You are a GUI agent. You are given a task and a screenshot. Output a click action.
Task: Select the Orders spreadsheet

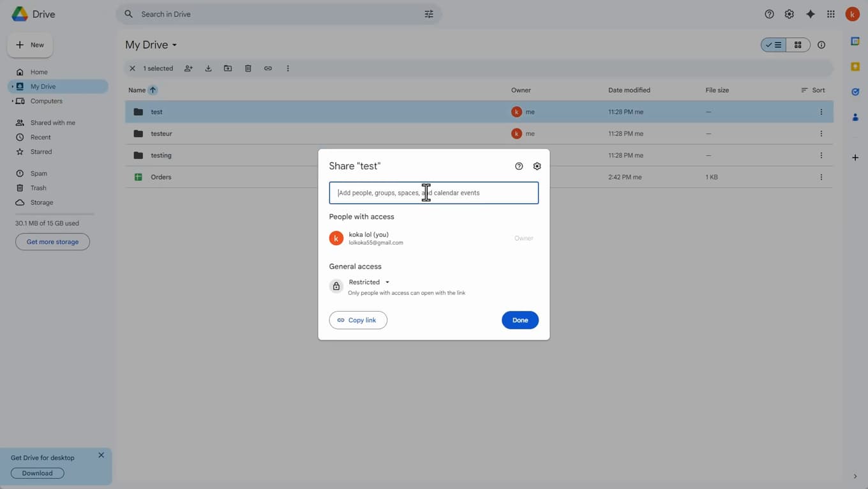[479, 177]
